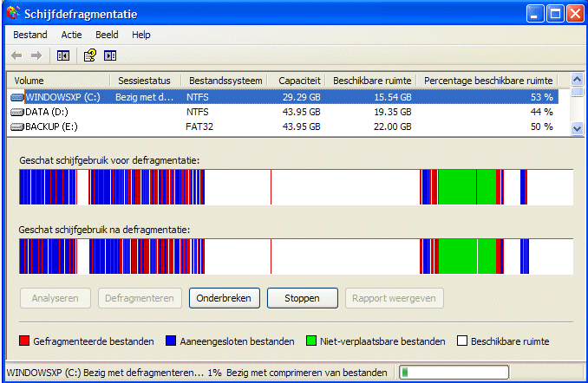Click the disabled Defragmenteren button
This screenshot has height=383, width=588.
(x=140, y=298)
